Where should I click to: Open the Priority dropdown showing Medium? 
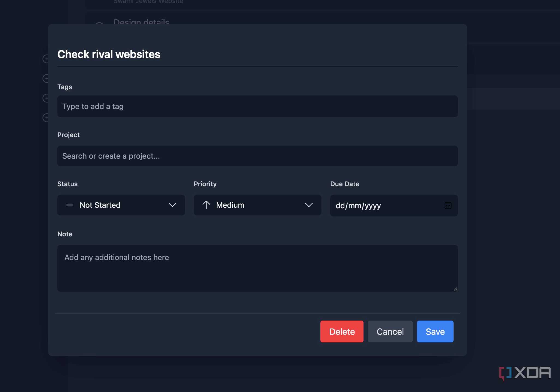tap(257, 205)
